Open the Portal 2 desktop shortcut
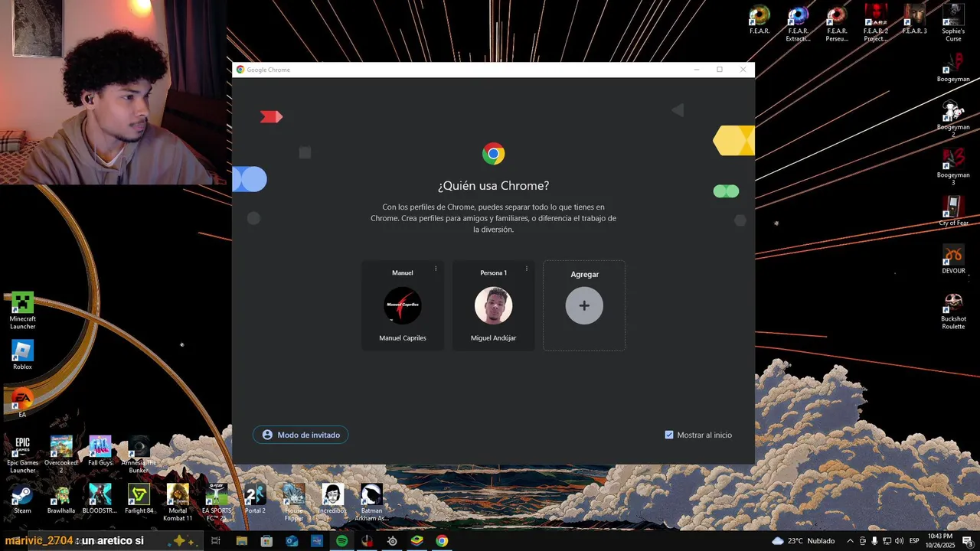The image size is (980, 551). (x=255, y=499)
